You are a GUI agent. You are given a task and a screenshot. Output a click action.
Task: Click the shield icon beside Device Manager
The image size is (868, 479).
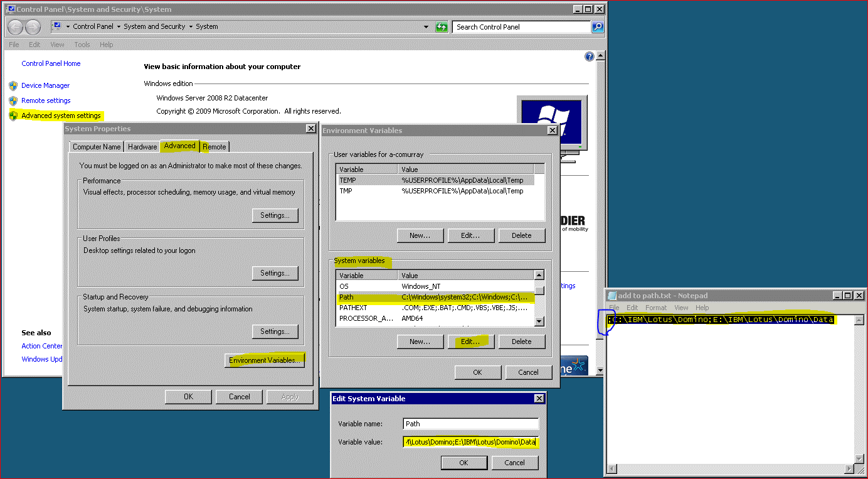click(13, 85)
